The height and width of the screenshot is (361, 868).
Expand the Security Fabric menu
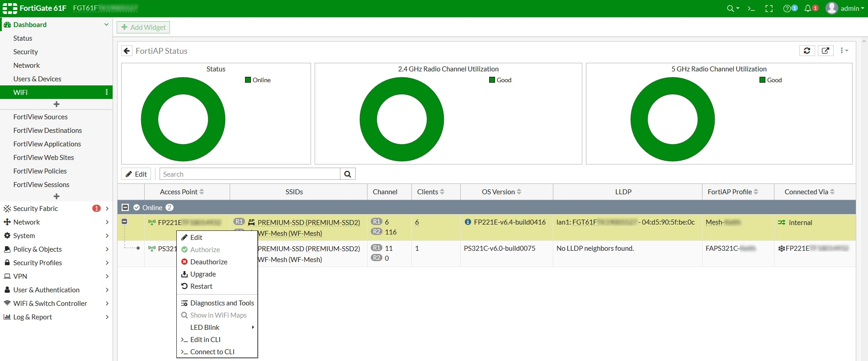[x=107, y=208]
